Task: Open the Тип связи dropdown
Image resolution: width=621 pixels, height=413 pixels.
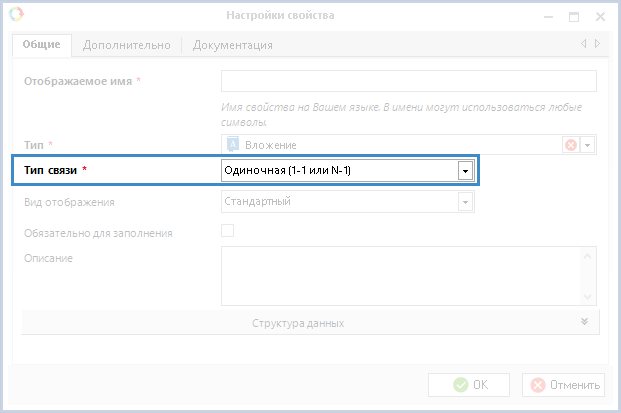Action: 465,171
